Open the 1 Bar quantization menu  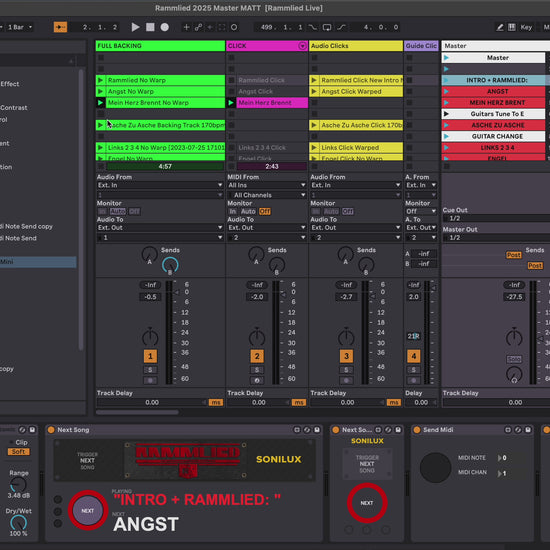(x=19, y=27)
